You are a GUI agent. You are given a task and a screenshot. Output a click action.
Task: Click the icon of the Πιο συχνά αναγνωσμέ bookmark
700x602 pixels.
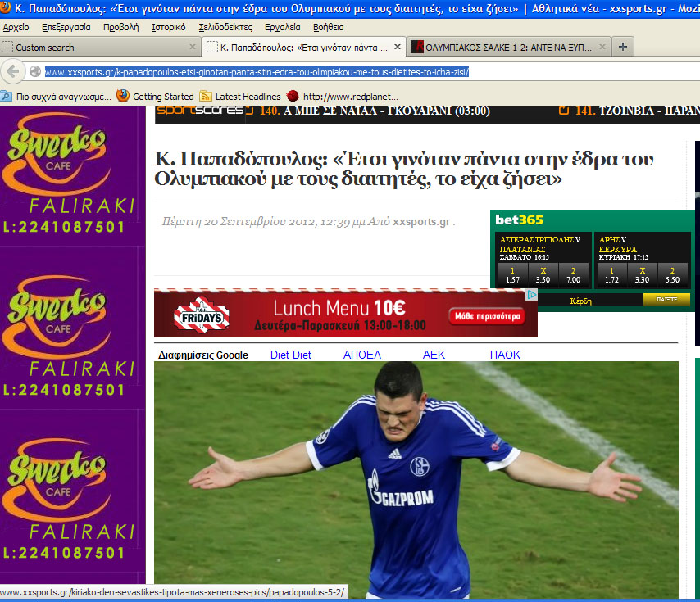(x=6, y=96)
